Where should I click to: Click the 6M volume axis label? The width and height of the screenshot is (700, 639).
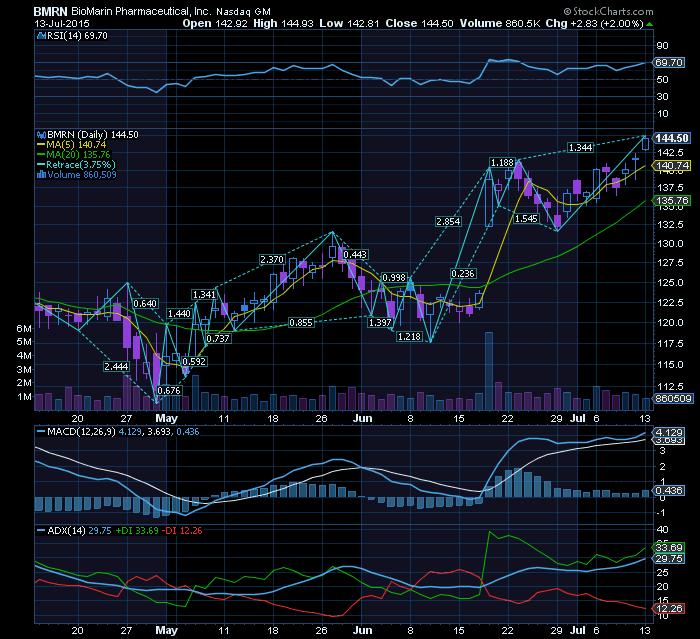[24, 329]
